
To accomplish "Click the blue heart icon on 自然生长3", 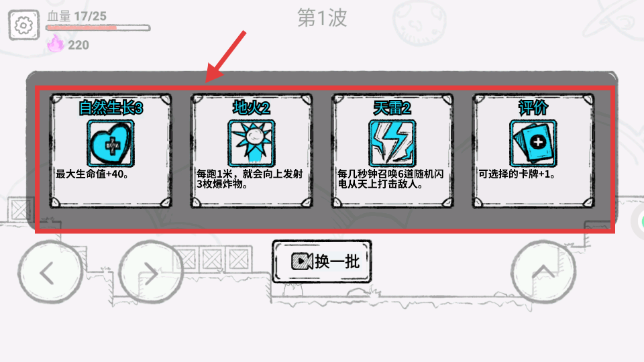I will click(111, 143).
